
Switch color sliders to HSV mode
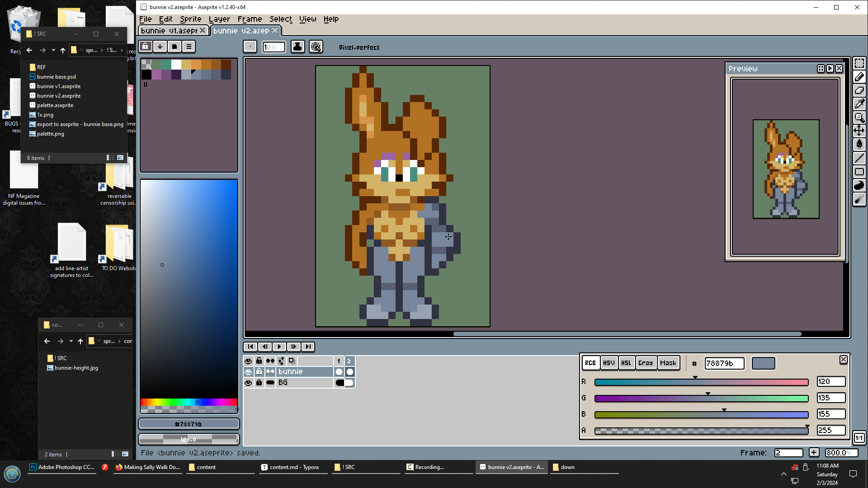(x=609, y=363)
